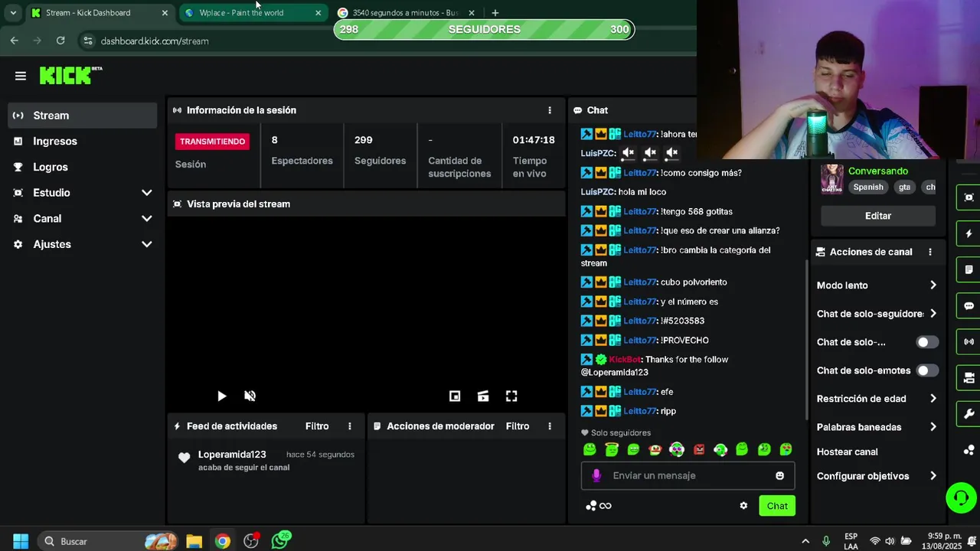Open picture-in-picture for stream preview
Image resolution: width=980 pixels, height=551 pixels.
455,396
